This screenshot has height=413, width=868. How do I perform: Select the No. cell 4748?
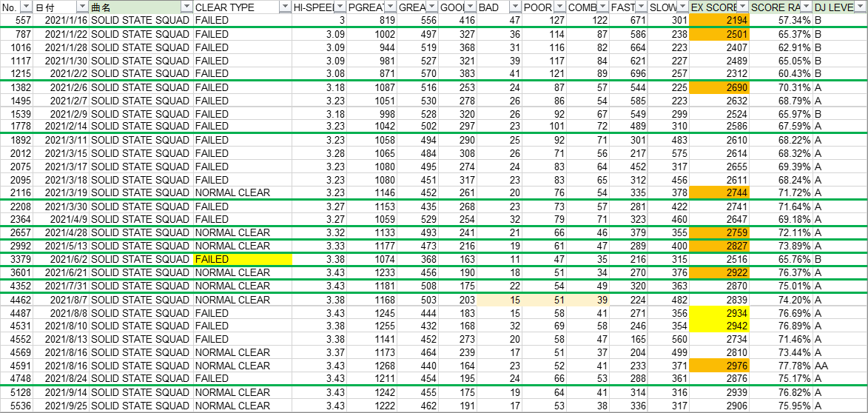17,379
